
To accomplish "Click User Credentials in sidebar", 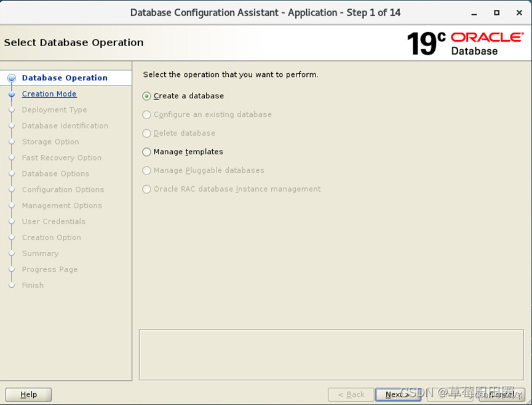I will [x=54, y=221].
